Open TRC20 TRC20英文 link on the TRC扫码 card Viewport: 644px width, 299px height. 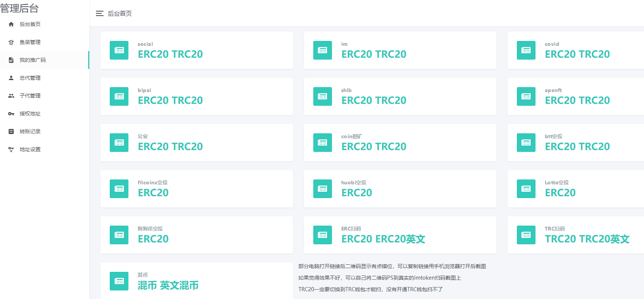point(587,239)
